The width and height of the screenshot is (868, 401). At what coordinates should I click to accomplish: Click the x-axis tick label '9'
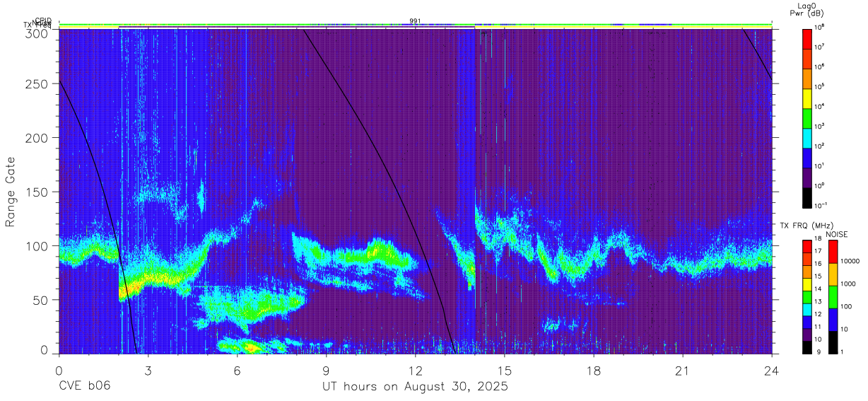click(327, 371)
